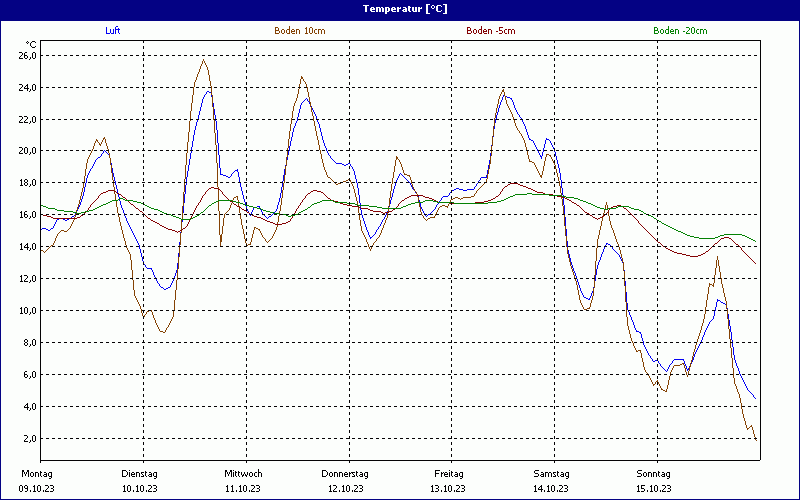This screenshot has width=800, height=500.
Task: Select the blue 'Luft' legend label
Action: (113, 31)
